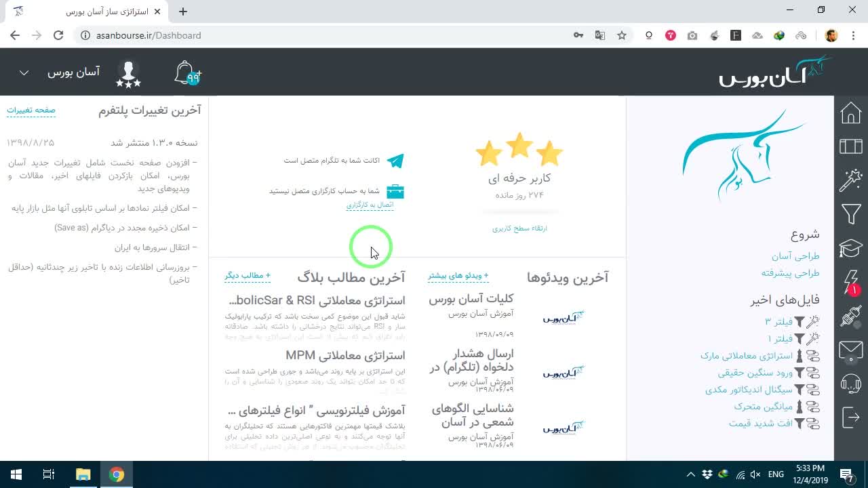
Task: Open recent file میانگین متحرک
Action: click(763, 407)
